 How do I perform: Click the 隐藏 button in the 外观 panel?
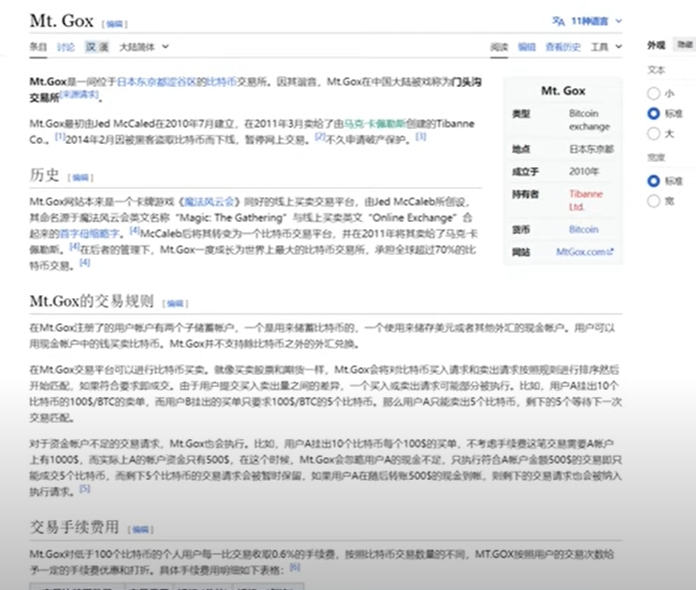pos(685,44)
